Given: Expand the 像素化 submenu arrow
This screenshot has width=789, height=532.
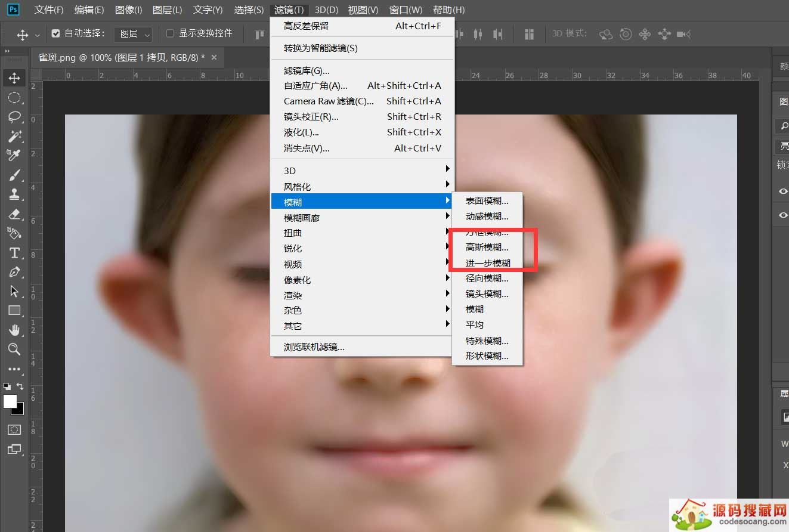Looking at the screenshot, I should click(447, 278).
